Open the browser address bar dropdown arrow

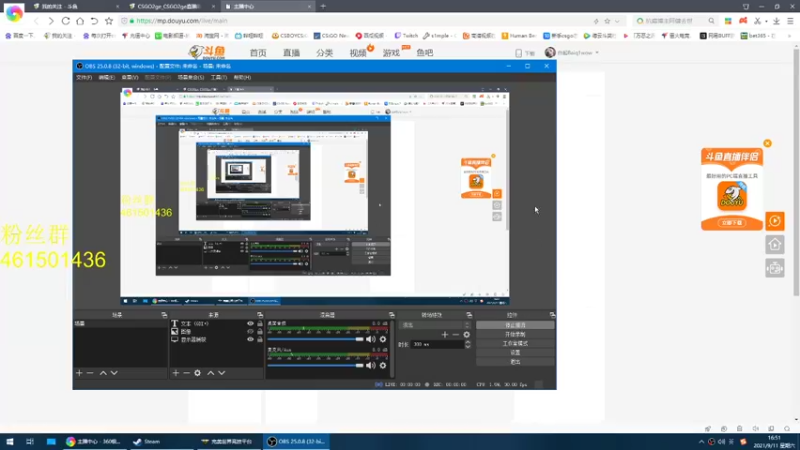(617, 21)
